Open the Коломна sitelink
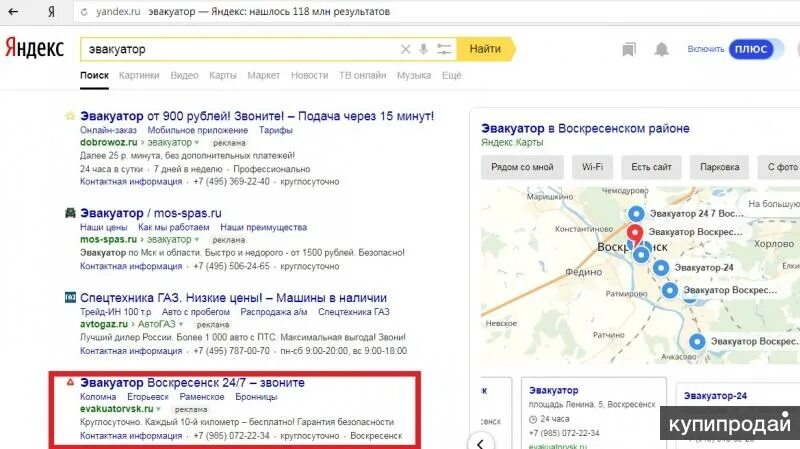800x449 pixels. [x=98, y=397]
